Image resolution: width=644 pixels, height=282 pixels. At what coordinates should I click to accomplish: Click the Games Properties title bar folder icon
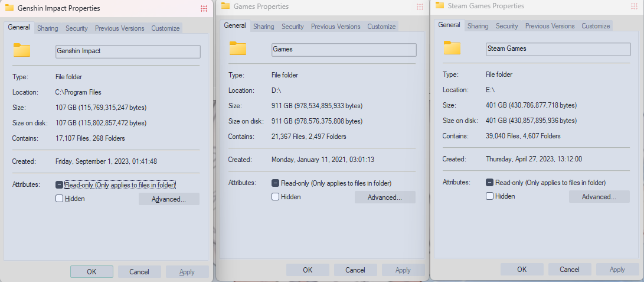coord(225,6)
